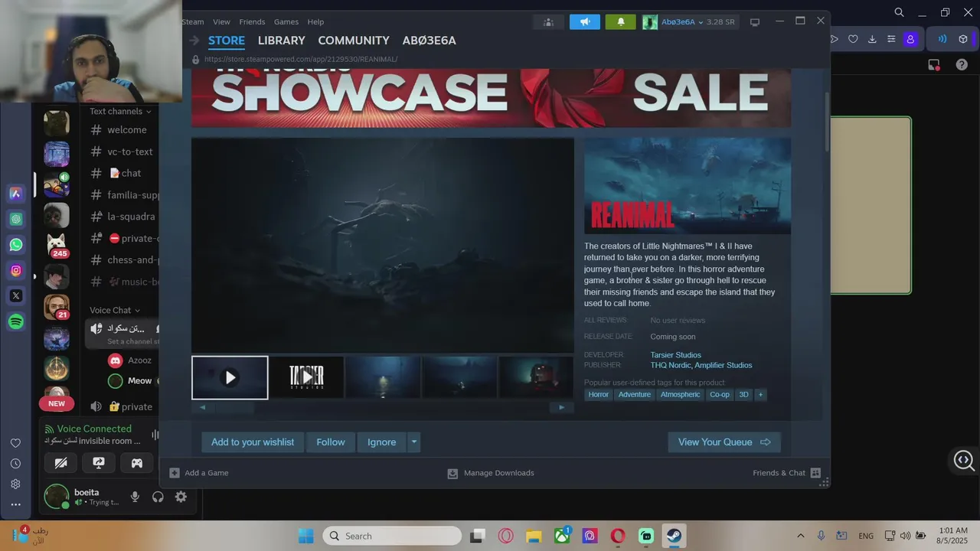Open Opera sidebar settings gear
Viewport: 980px width, 551px height.
tap(15, 484)
